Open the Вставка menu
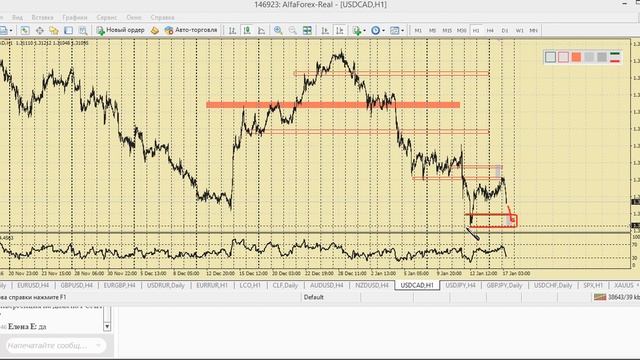 (x=42, y=17)
